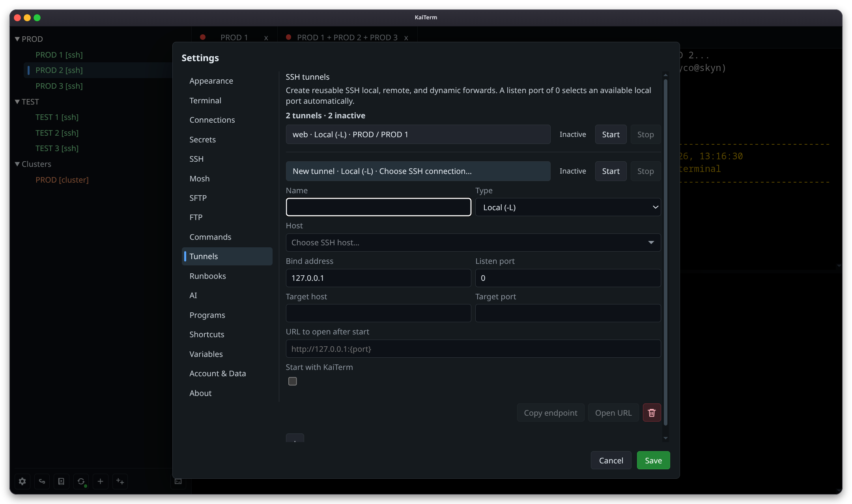Select TEST 3 [ssh] in the sidebar
This screenshot has height=504, width=852.
pyautogui.click(x=57, y=148)
